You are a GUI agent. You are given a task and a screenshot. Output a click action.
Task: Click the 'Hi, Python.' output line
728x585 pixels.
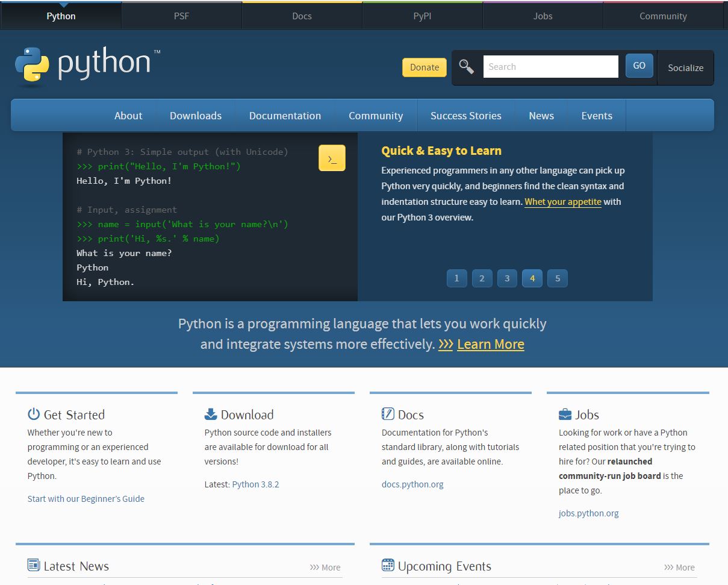[x=105, y=282]
